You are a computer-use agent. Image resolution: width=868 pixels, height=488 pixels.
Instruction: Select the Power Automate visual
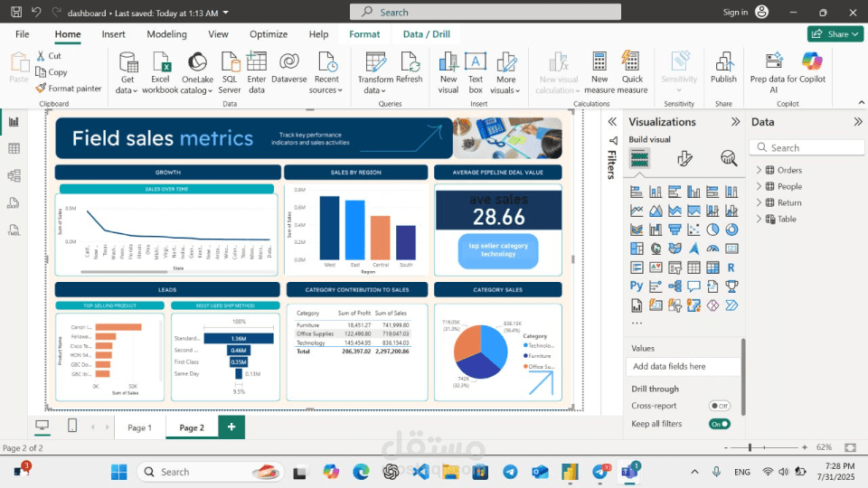(731, 305)
